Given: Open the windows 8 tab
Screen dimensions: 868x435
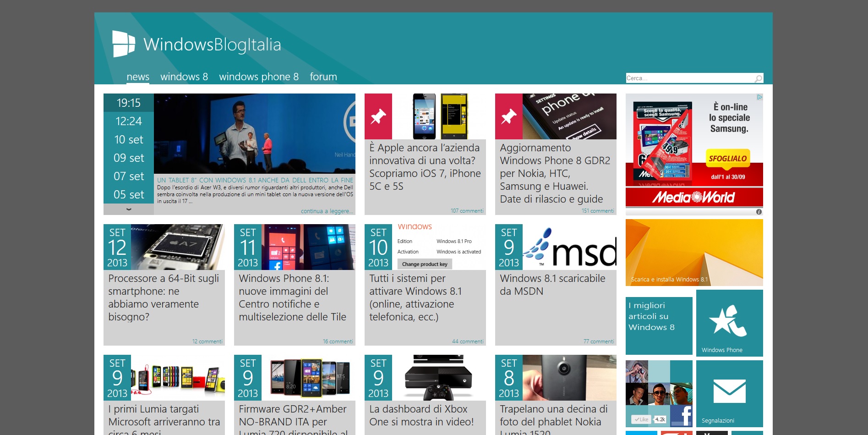Looking at the screenshot, I should point(184,77).
